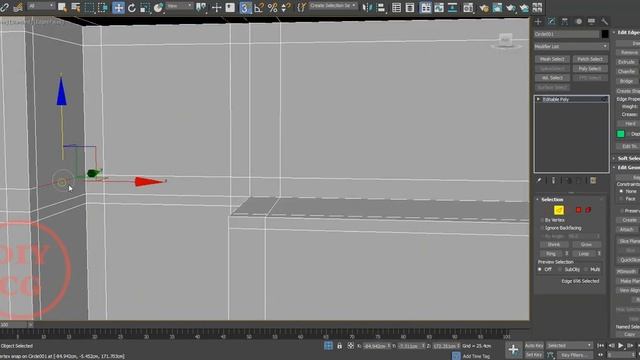Switch to Display command panel tab
Viewport: 640px width, 360px height.
[591, 22]
